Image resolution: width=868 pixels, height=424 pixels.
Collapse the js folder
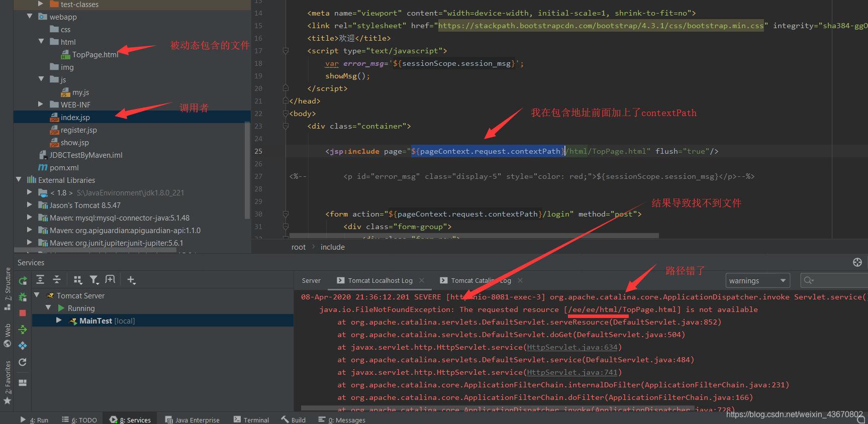[x=41, y=79]
